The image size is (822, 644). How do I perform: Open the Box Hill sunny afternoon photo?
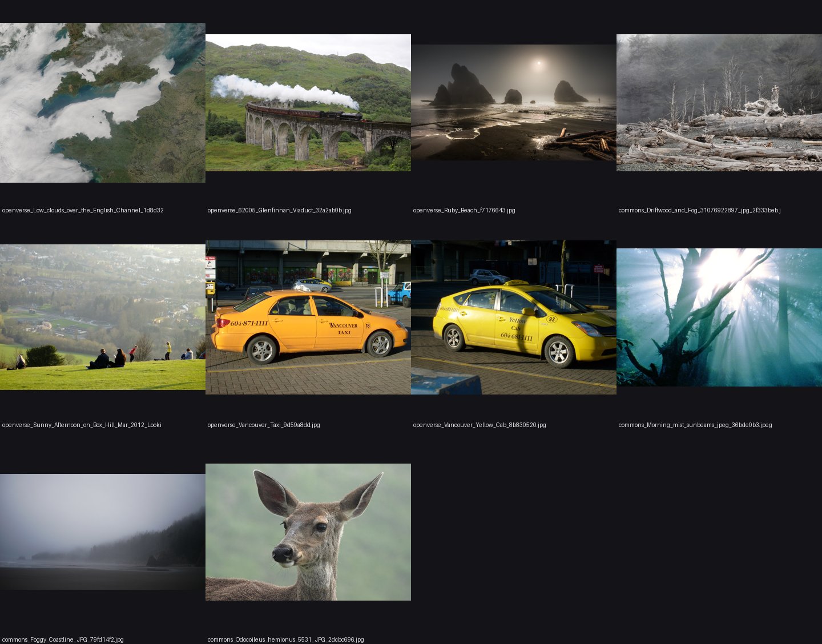[103, 317]
